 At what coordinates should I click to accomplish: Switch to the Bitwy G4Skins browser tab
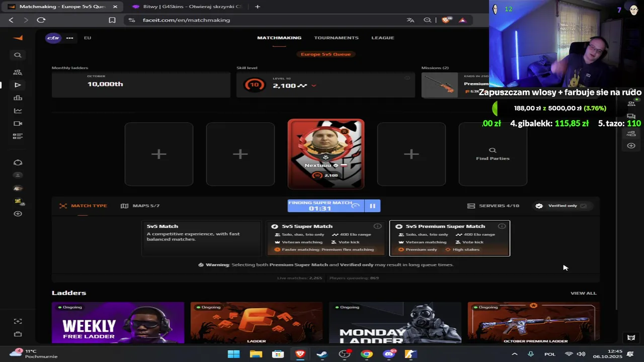click(x=187, y=7)
